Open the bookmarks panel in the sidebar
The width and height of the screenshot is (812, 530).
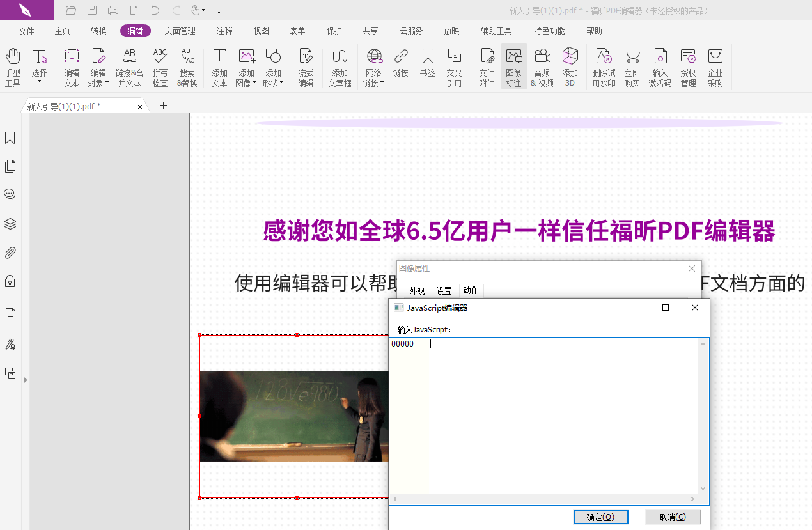(10, 137)
